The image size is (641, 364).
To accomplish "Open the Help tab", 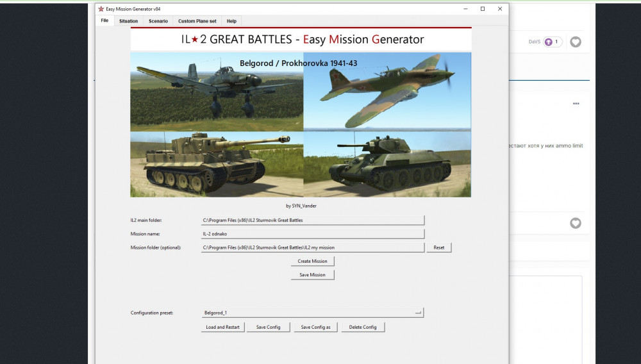I will point(231,21).
